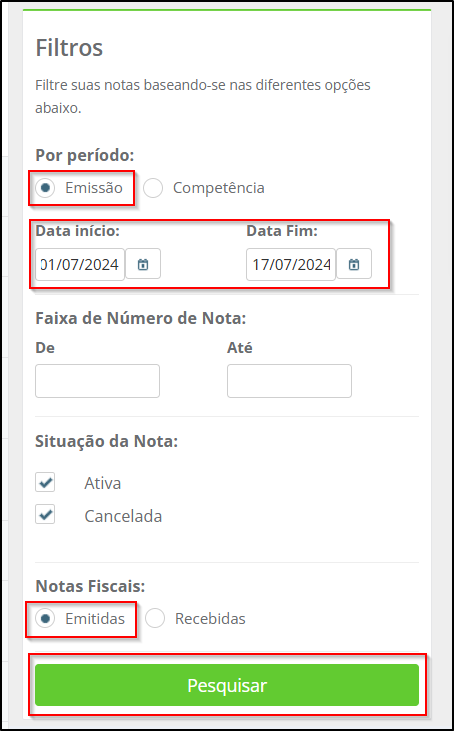Select the Recebidas radio button
Viewport: 454px width, 731px height.
[155, 619]
